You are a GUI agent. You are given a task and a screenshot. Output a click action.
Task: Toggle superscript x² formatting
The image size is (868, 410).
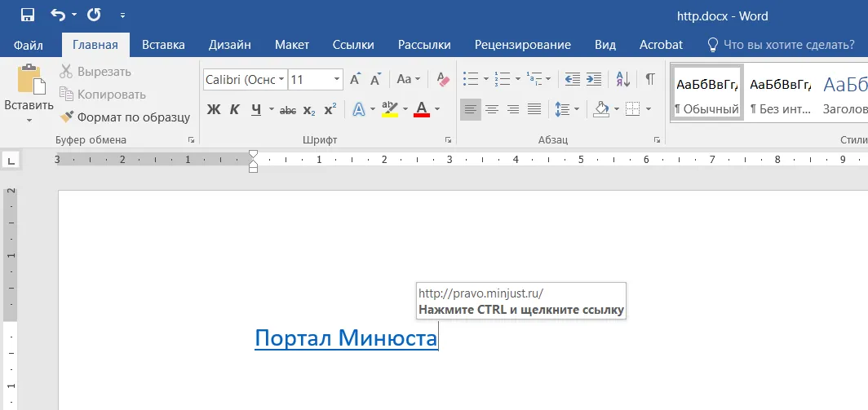click(330, 109)
